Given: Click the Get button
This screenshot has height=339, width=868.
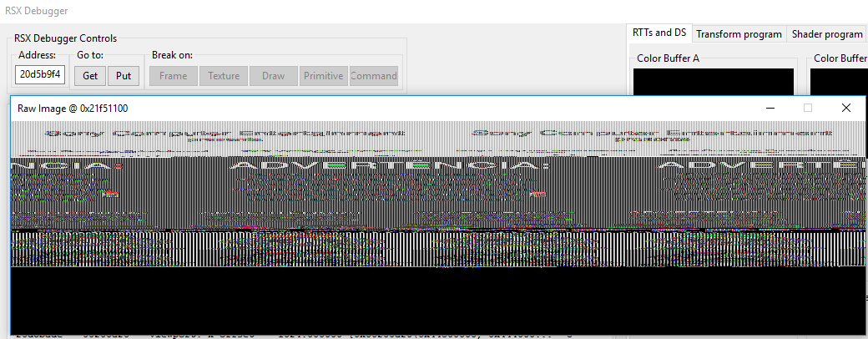Looking at the screenshot, I should 90,76.
